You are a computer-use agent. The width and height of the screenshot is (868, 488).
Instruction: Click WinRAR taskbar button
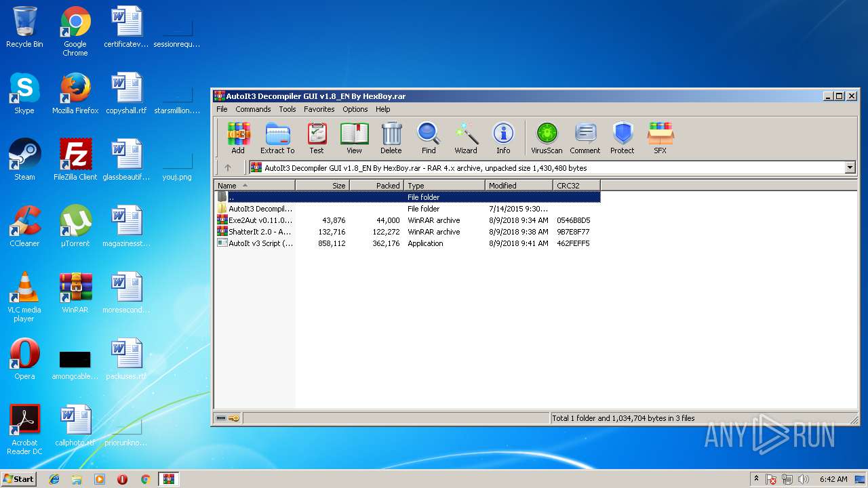[x=168, y=479]
